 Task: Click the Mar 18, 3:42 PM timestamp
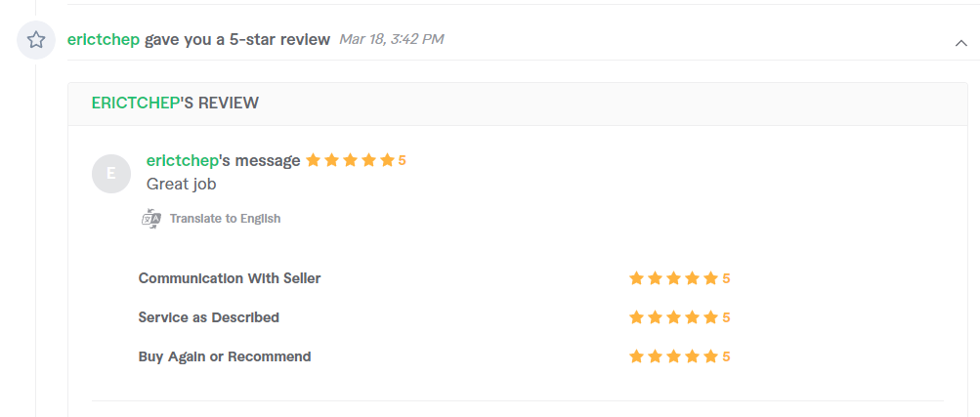pyautogui.click(x=391, y=39)
